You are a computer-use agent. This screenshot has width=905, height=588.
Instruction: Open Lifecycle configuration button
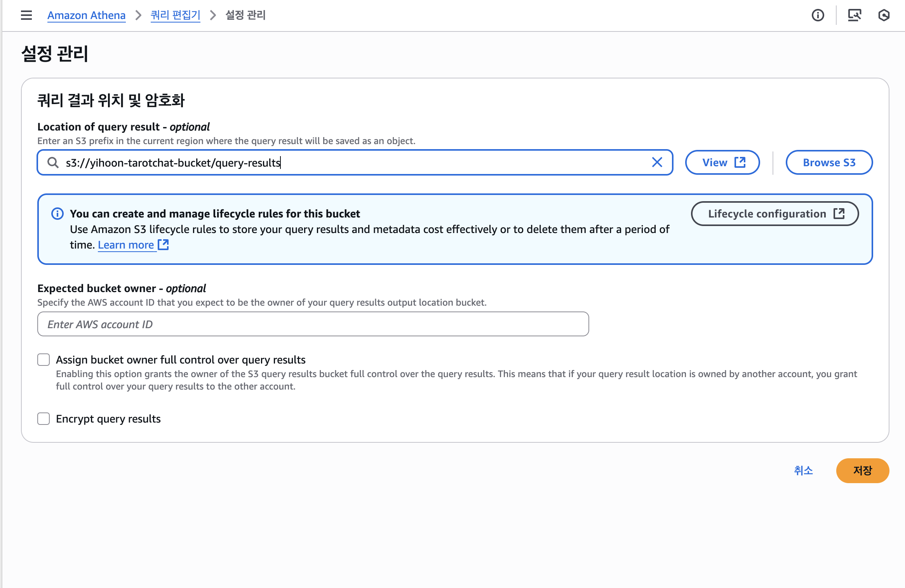click(x=774, y=214)
